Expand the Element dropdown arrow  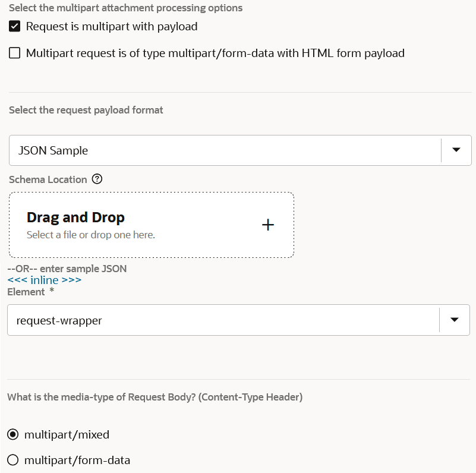tap(455, 320)
